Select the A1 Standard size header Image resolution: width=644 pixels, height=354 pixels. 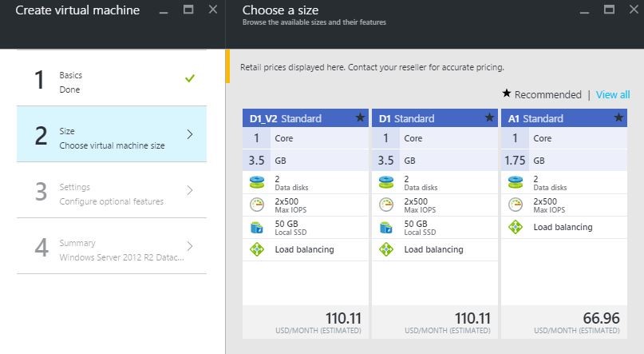coord(564,118)
